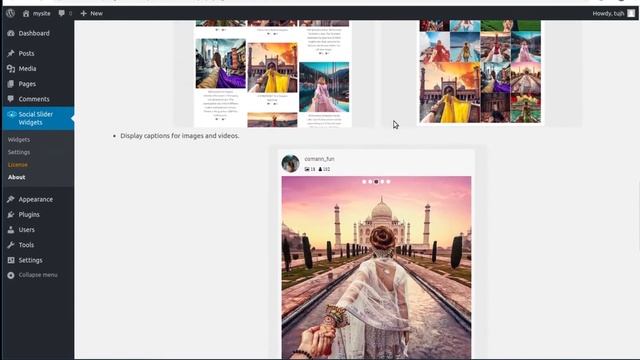Viewport: 640px width, 360px height.
Task: Open the Pages section
Action: (x=27, y=84)
